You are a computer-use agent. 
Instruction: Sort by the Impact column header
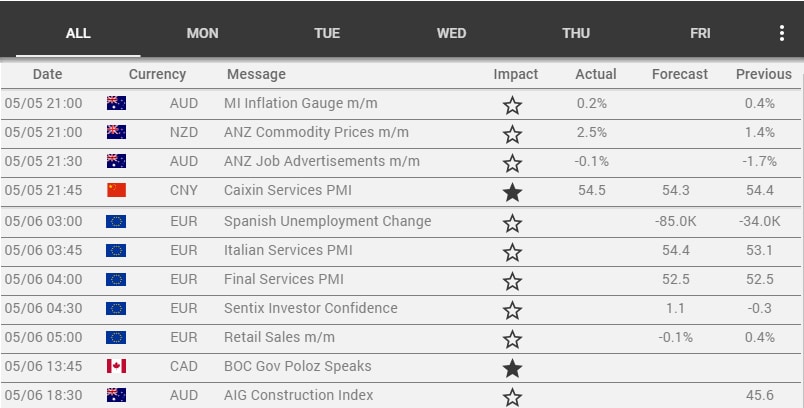coord(515,74)
